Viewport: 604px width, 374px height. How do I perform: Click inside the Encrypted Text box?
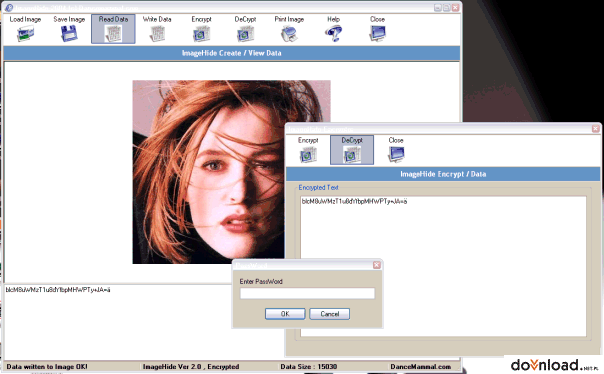point(443,266)
